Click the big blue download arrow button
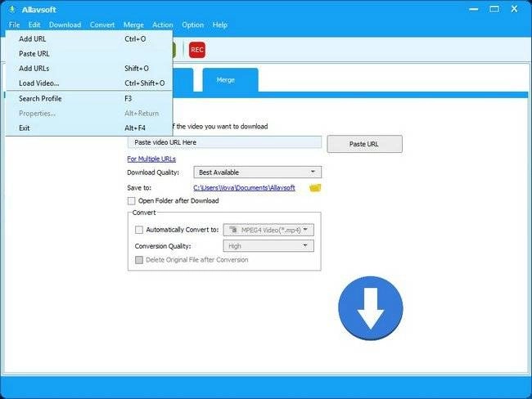The image size is (532, 399). 371,308
